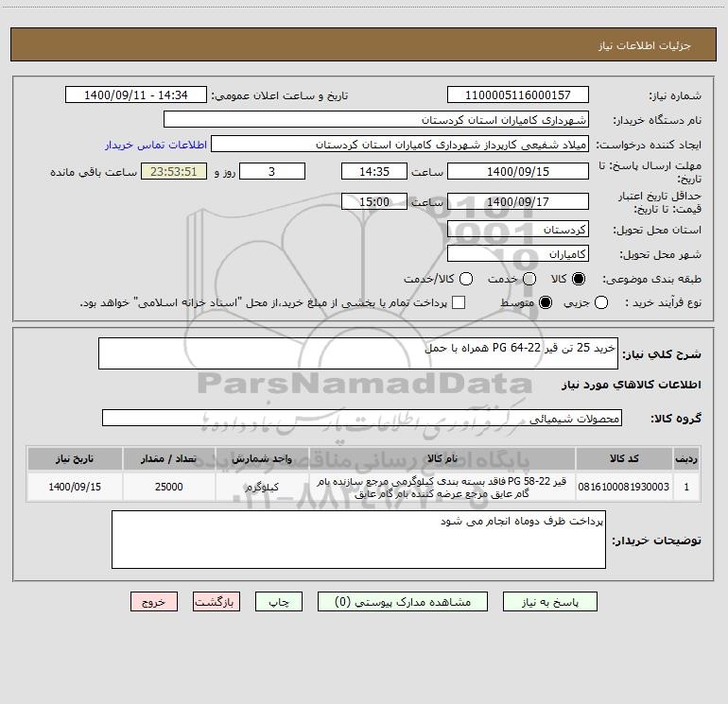Click واحد شمارش column header
The image size is (728, 704).
[262, 458]
